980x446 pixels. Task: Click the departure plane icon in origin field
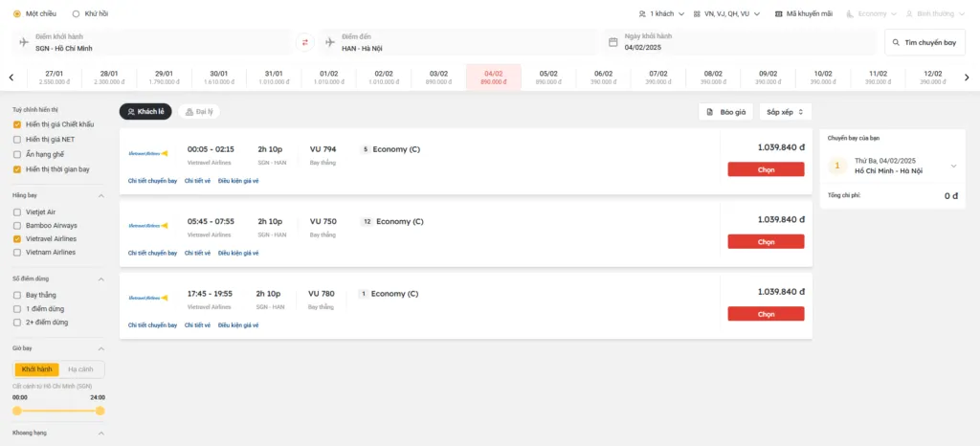pos(24,42)
